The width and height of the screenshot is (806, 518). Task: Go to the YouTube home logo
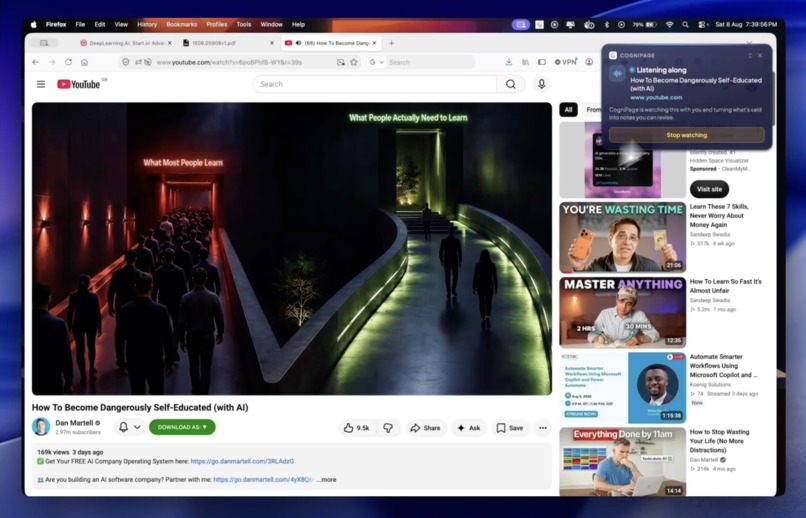(78, 84)
